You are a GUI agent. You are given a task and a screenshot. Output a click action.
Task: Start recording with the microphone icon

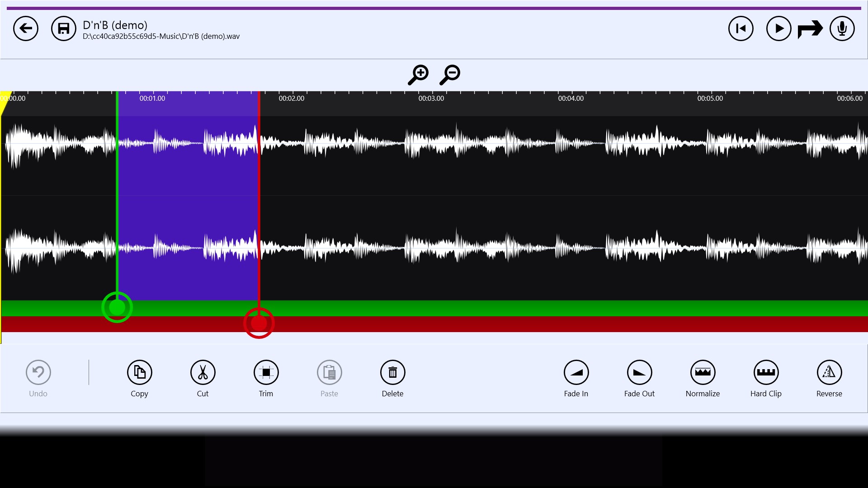click(x=842, y=28)
